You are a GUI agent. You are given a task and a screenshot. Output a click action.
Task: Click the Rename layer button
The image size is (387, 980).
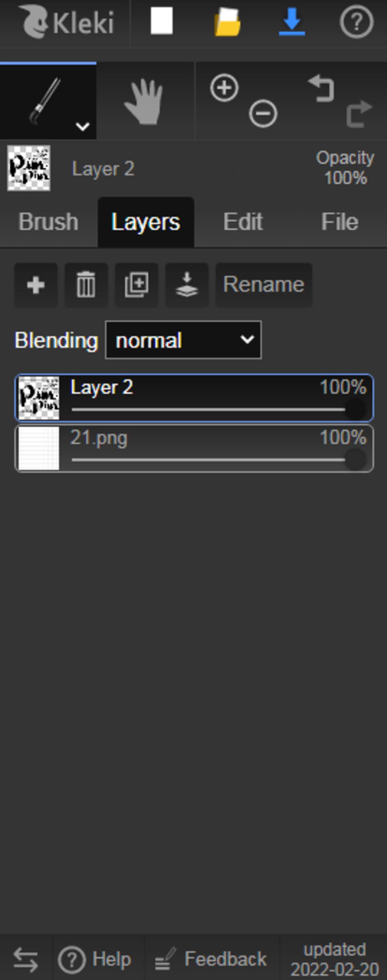[263, 285]
